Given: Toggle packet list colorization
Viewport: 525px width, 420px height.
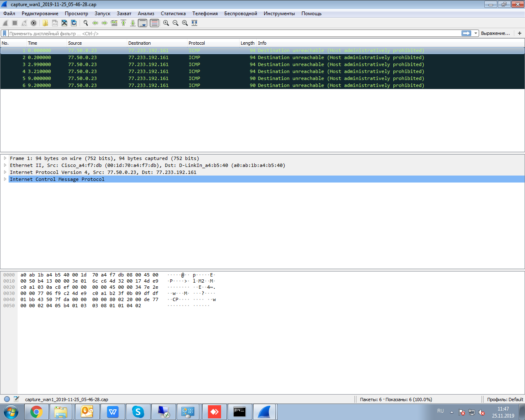Looking at the screenshot, I should tap(154, 23).
